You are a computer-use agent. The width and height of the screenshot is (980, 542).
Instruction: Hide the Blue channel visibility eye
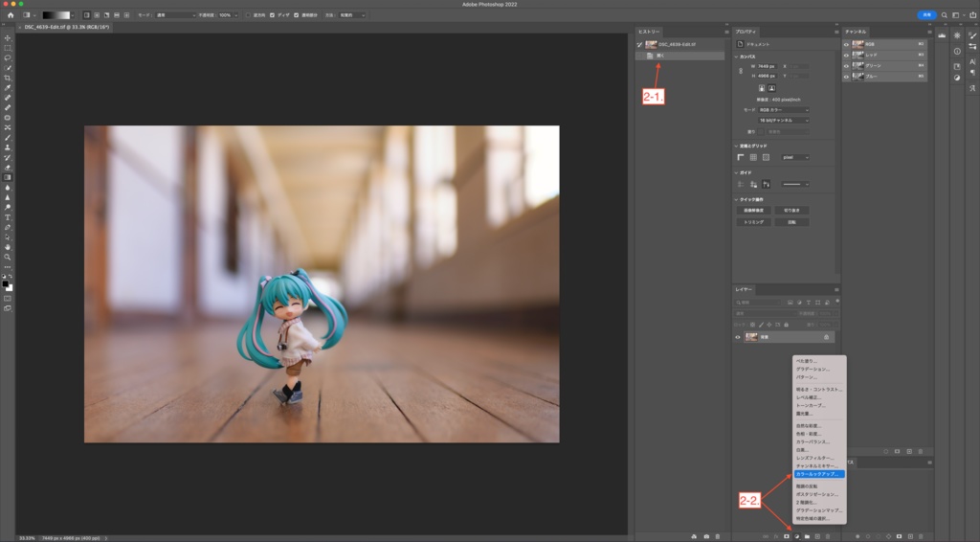tap(847, 77)
